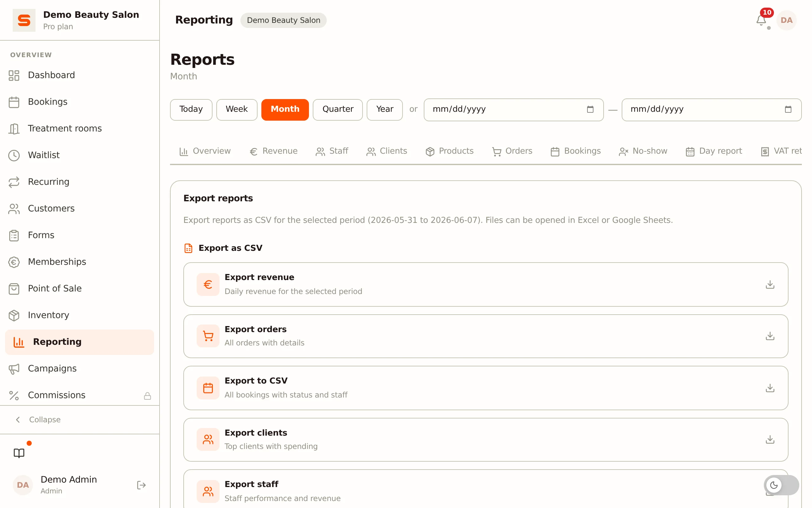
Task: Click the Commissions lock icon
Action: (147, 396)
